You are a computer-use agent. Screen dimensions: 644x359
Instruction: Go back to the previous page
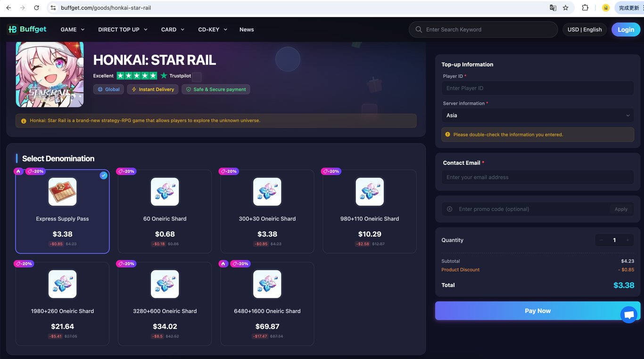click(8, 8)
